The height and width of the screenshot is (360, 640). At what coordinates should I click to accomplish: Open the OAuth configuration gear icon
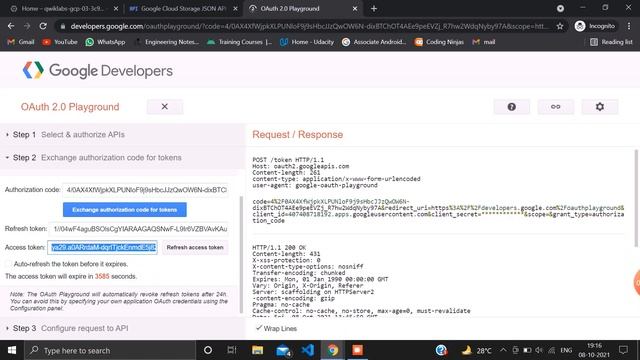click(600, 107)
